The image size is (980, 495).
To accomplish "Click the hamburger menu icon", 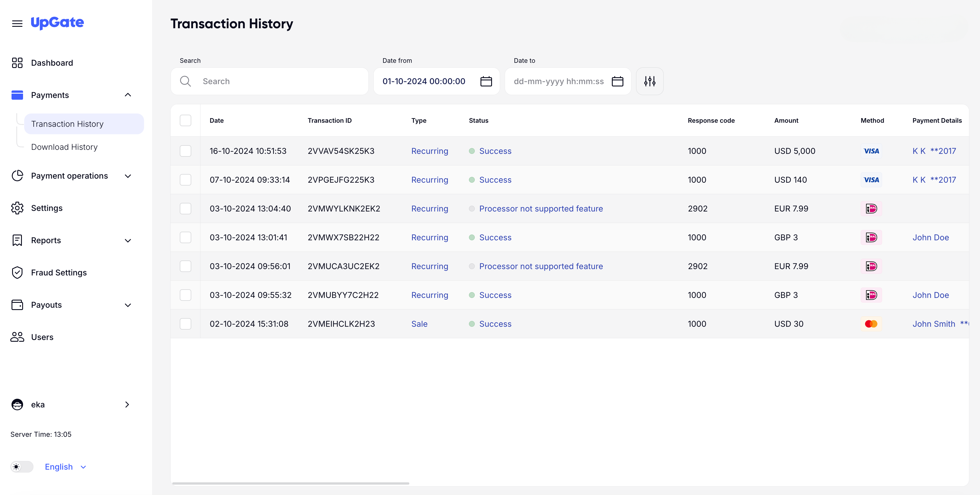I will click(17, 24).
